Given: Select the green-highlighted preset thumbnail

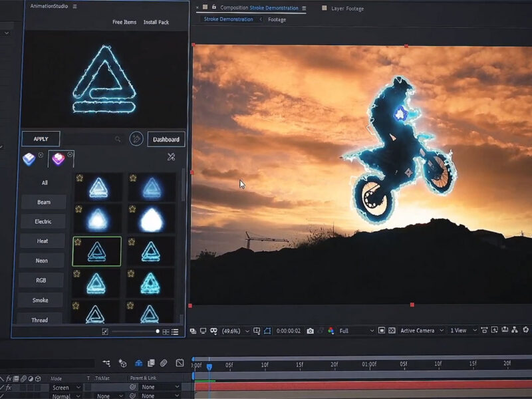Looking at the screenshot, I should pyautogui.click(x=96, y=251).
